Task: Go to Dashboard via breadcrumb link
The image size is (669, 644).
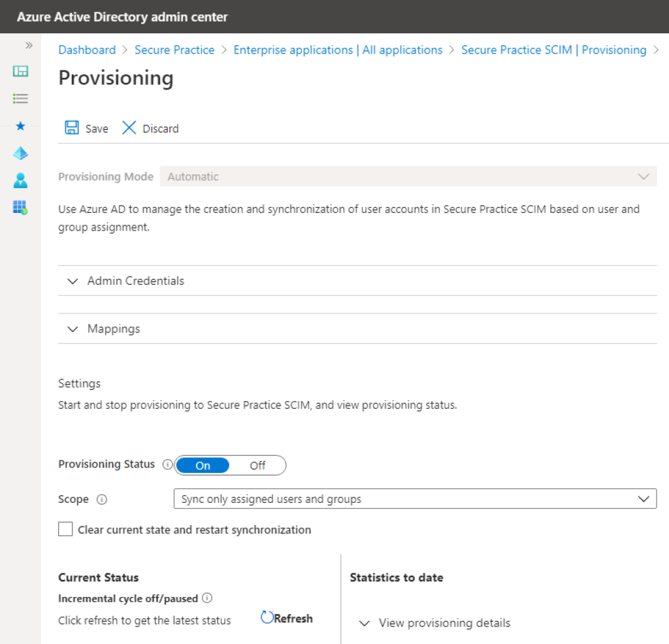Action: tap(87, 50)
